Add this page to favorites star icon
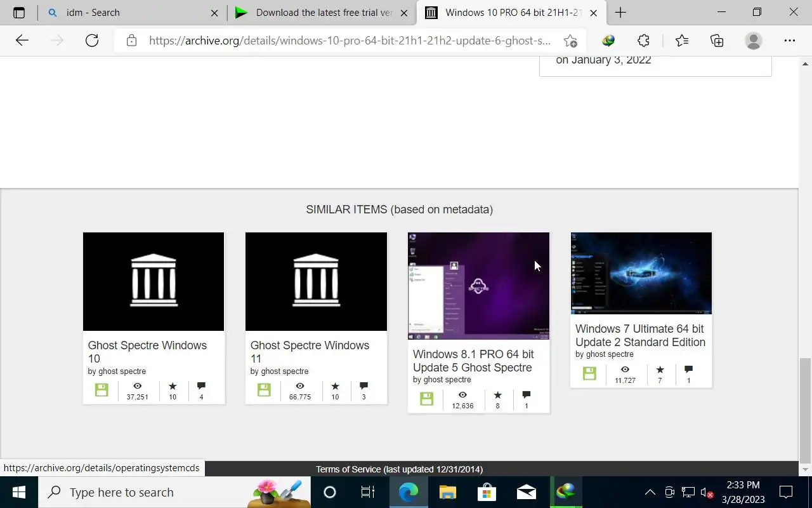The image size is (812, 508). (570, 41)
